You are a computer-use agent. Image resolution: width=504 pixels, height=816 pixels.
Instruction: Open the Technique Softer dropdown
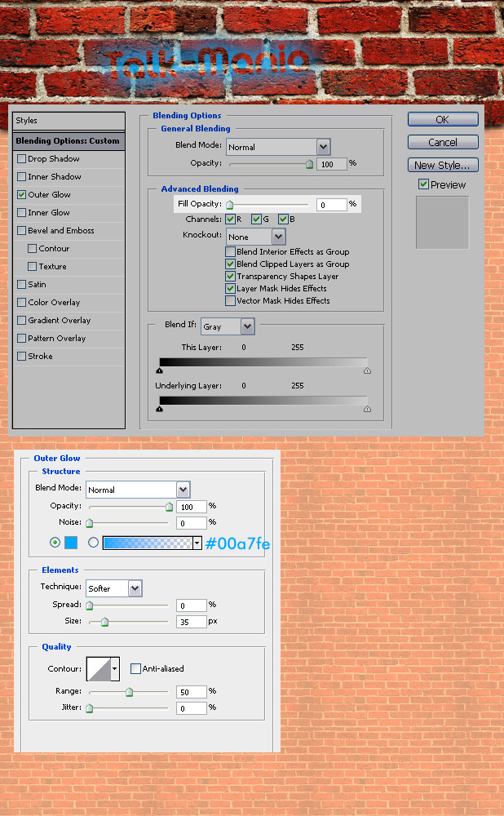coord(114,588)
